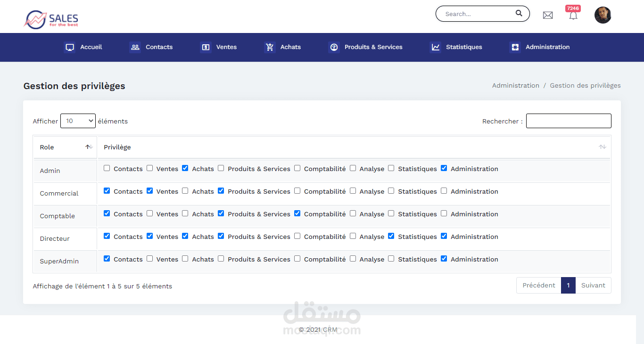Click the Précédent pagination button

pos(539,285)
